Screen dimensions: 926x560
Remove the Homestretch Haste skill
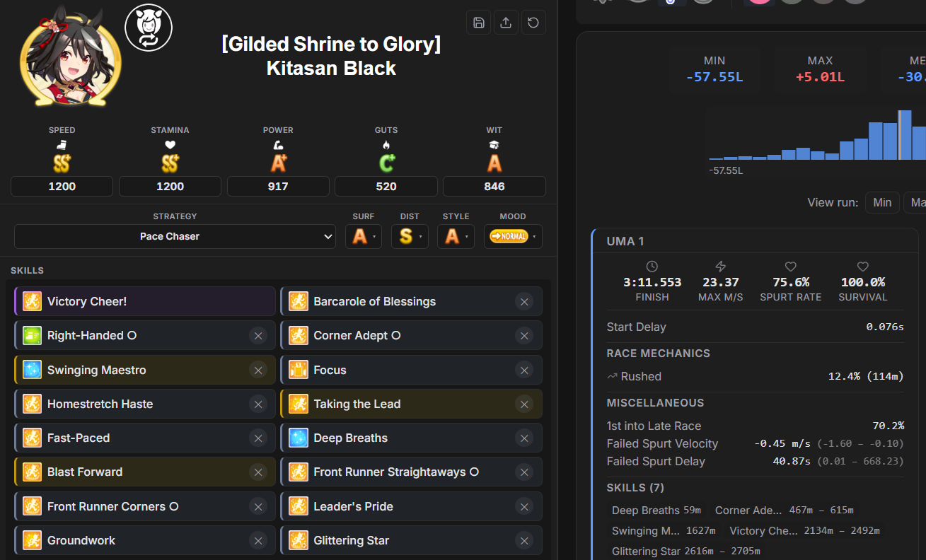pyautogui.click(x=258, y=404)
